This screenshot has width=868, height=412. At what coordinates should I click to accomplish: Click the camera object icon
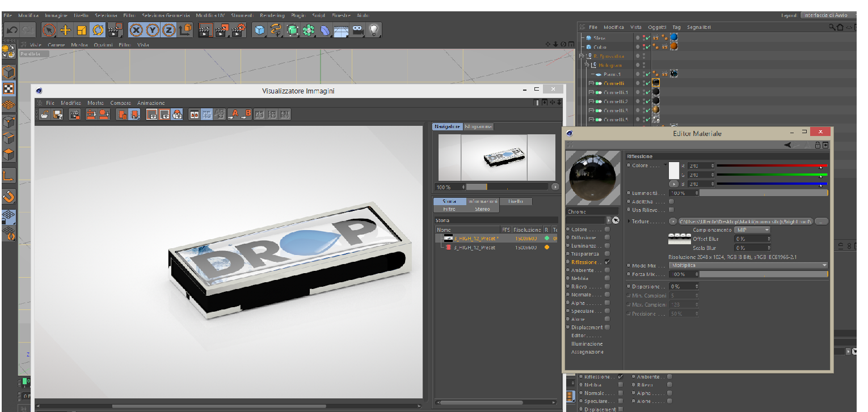click(x=357, y=31)
